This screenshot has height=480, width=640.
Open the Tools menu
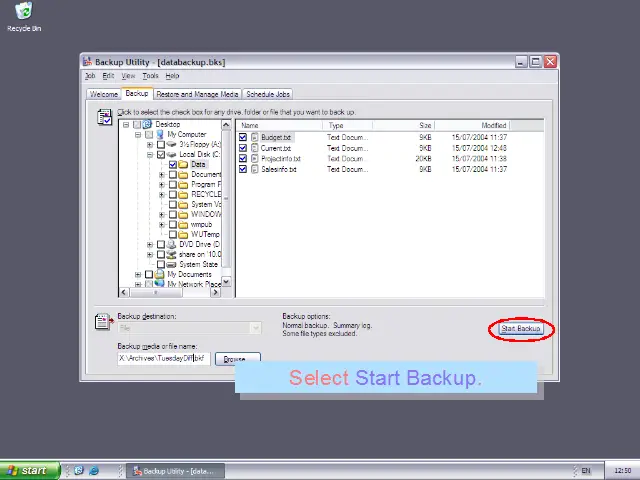pos(150,76)
